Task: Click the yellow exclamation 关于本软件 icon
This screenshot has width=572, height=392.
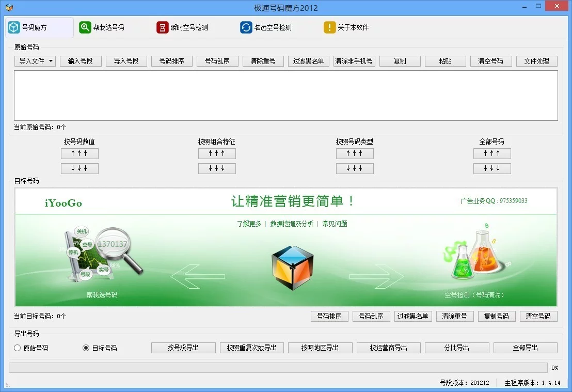Action: pyautogui.click(x=329, y=27)
